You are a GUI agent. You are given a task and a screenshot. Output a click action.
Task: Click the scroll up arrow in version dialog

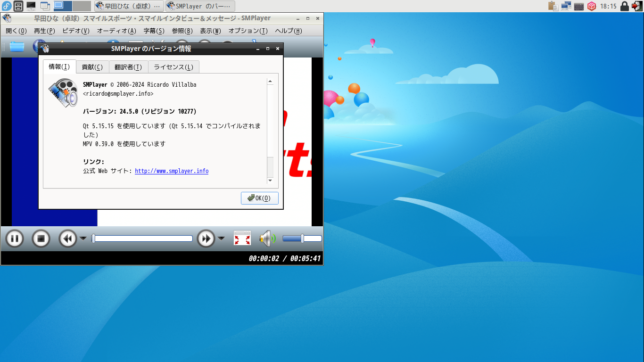[x=270, y=81]
